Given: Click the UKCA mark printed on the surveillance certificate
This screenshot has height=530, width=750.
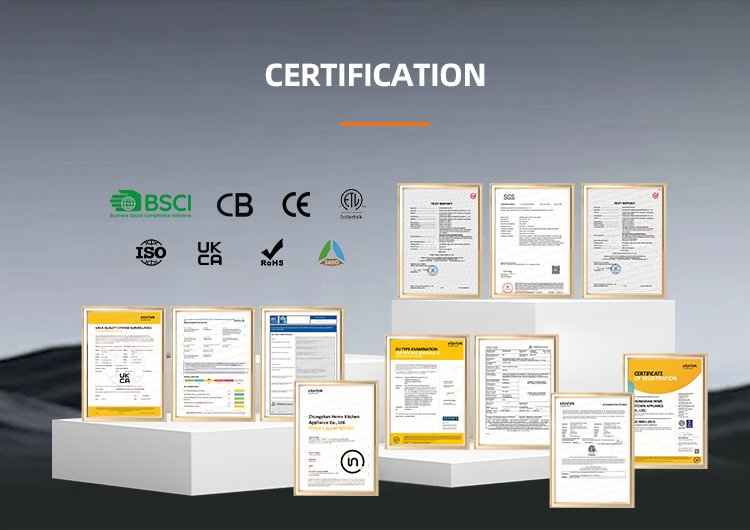Looking at the screenshot, I should 124,378.
